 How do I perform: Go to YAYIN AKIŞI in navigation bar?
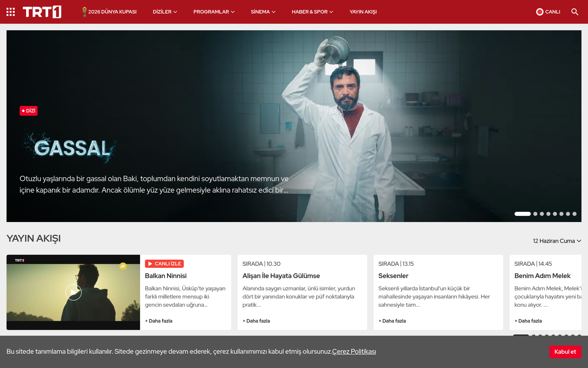pos(363,12)
